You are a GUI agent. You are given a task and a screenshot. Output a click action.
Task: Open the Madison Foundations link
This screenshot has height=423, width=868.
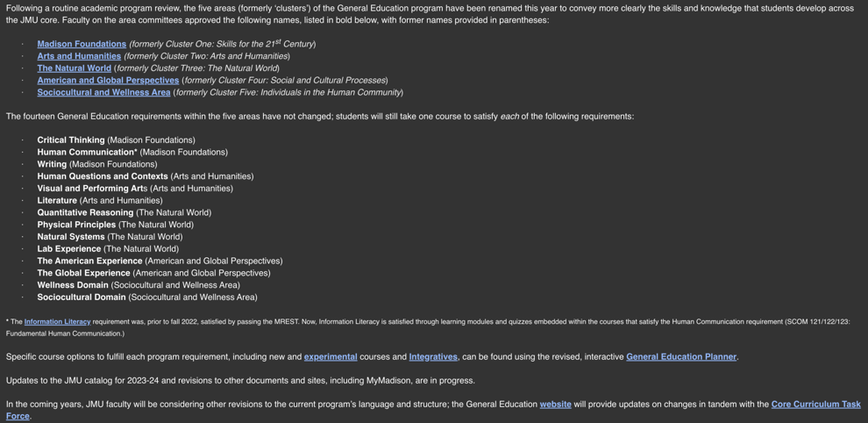pyautogui.click(x=82, y=44)
